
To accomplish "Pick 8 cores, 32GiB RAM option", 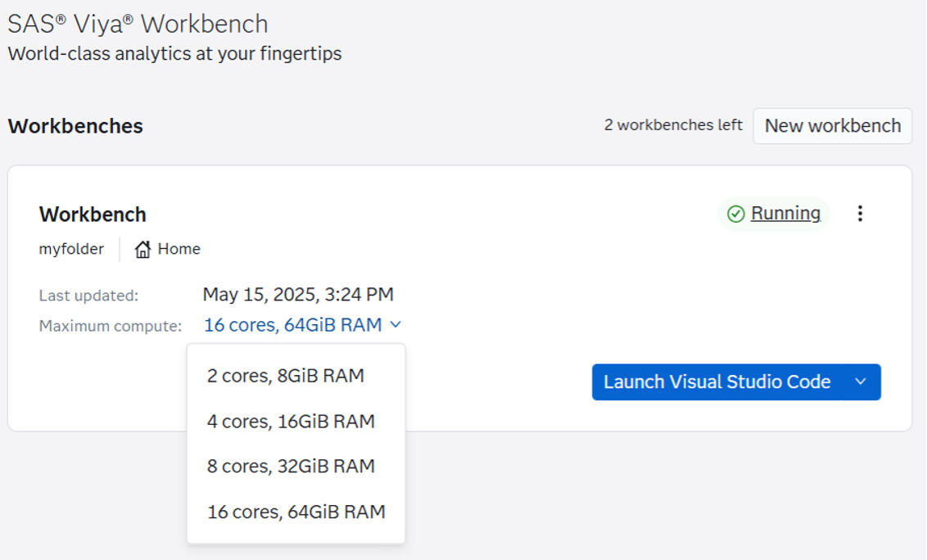I will tap(291, 466).
